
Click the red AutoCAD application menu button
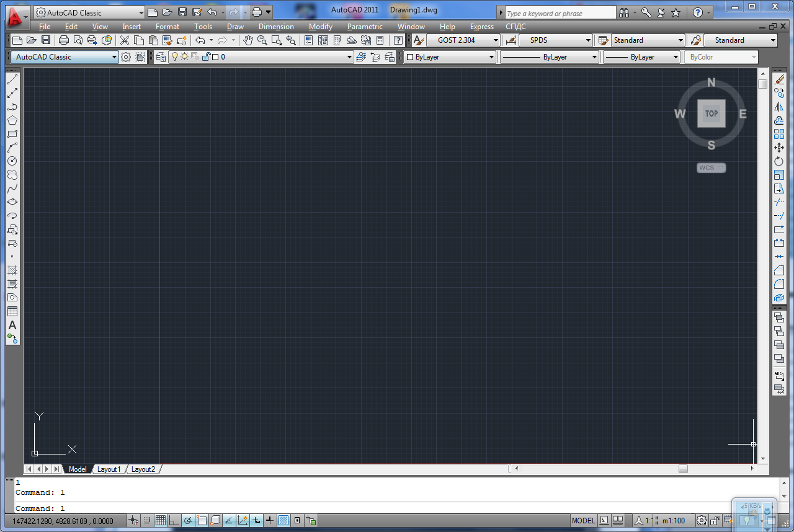(x=17, y=16)
